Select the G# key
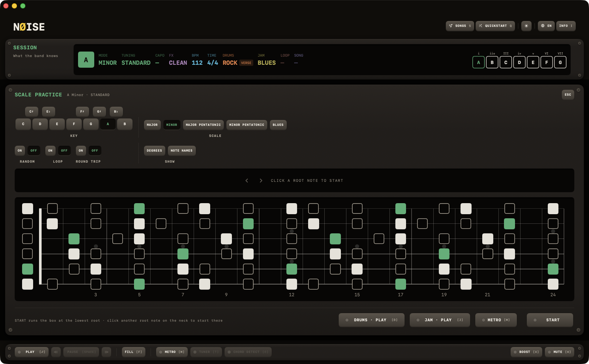This screenshot has width=589, height=364. coord(99,112)
